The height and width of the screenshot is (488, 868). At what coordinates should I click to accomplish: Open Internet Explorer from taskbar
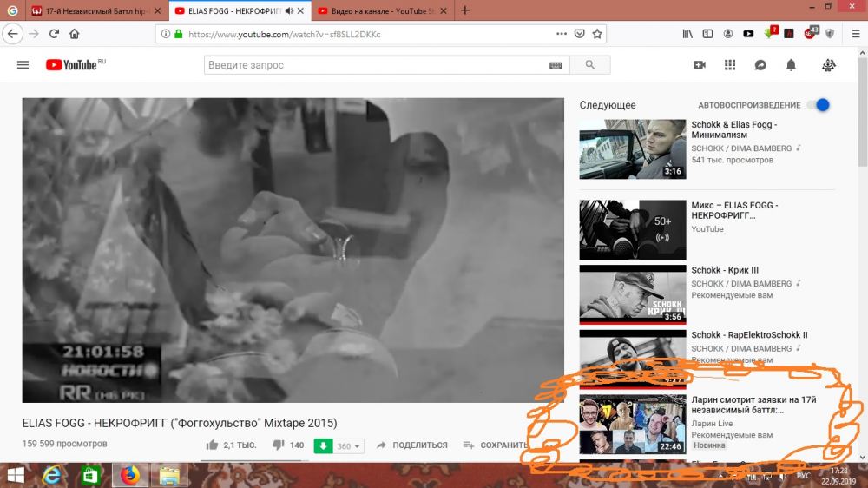pos(51,475)
